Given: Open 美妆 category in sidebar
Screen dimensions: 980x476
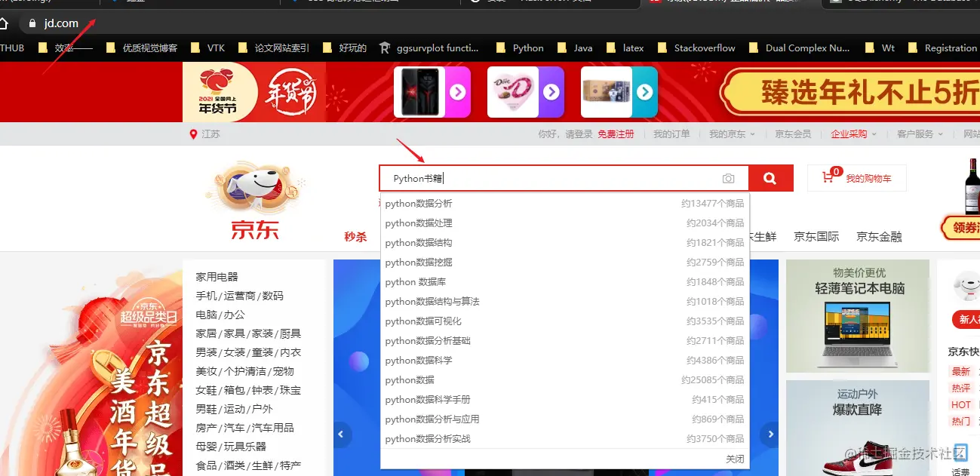Looking at the screenshot, I should pos(206,371).
